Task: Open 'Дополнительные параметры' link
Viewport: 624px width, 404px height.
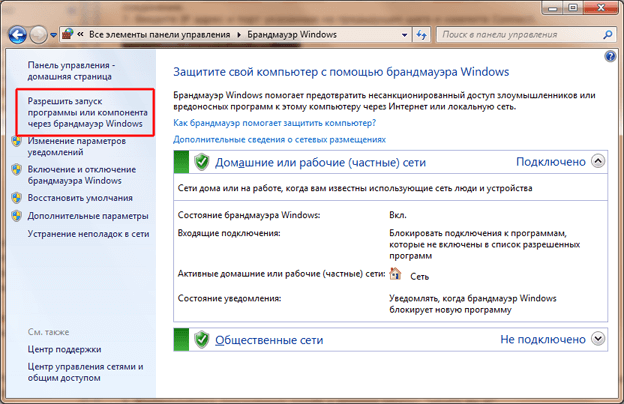Action: coord(88,216)
